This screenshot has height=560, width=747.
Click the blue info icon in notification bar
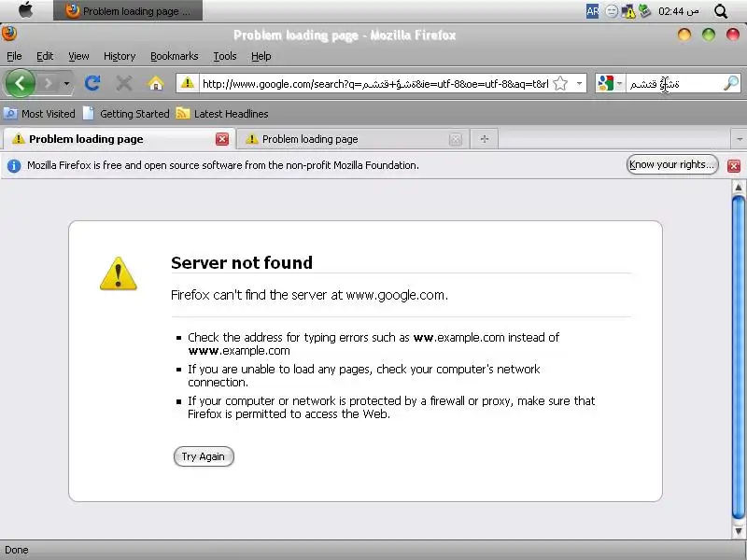point(14,166)
